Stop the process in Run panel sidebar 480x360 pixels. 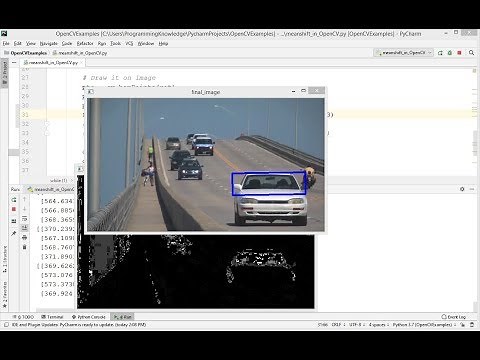pyautogui.click(x=14, y=209)
